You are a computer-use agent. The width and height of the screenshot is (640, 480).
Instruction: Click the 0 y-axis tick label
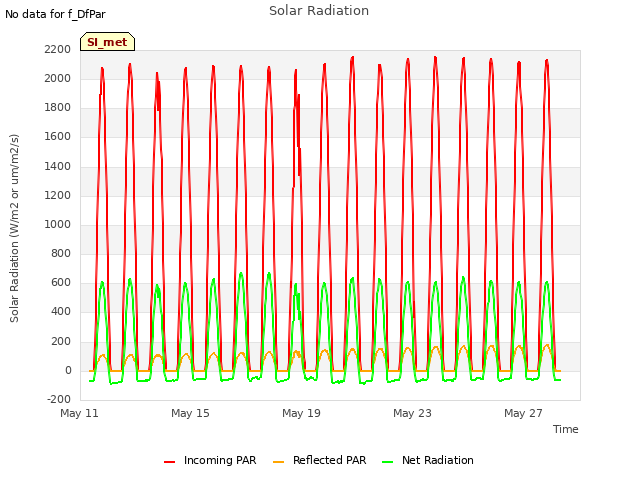pos(68,370)
